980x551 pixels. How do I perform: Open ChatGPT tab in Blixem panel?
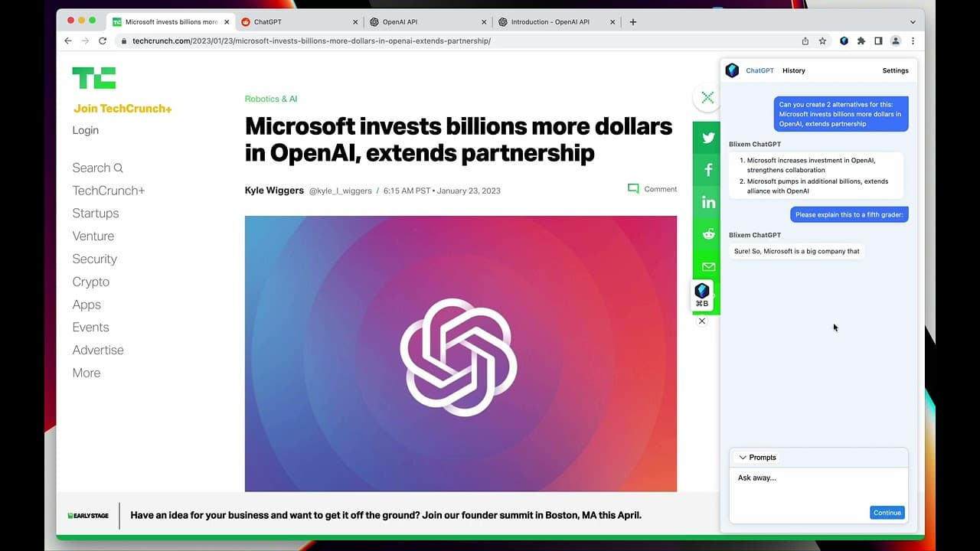tap(759, 70)
